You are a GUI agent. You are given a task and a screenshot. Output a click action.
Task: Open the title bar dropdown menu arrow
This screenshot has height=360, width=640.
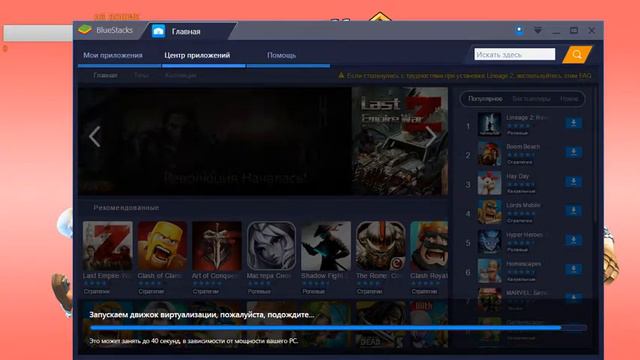[538, 31]
